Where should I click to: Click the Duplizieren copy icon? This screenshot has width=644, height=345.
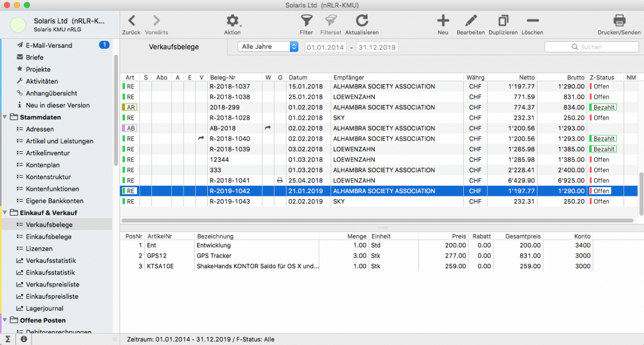click(503, 21)
